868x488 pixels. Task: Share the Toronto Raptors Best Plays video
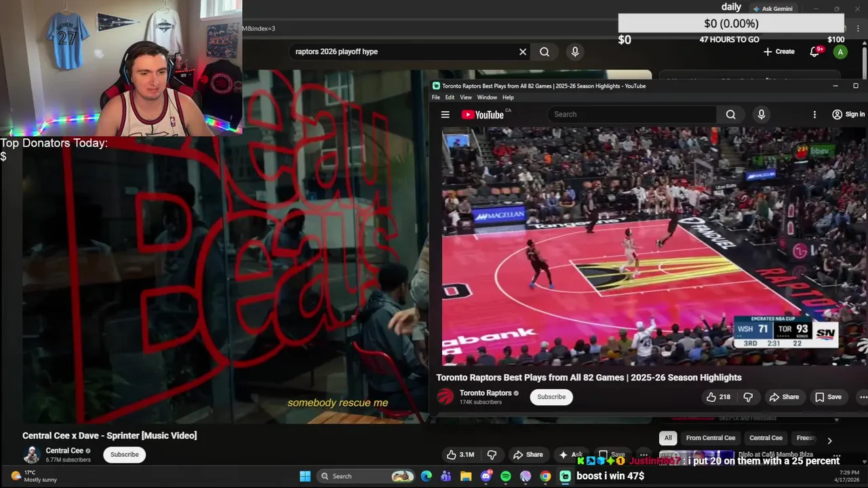tap(784, 397)
